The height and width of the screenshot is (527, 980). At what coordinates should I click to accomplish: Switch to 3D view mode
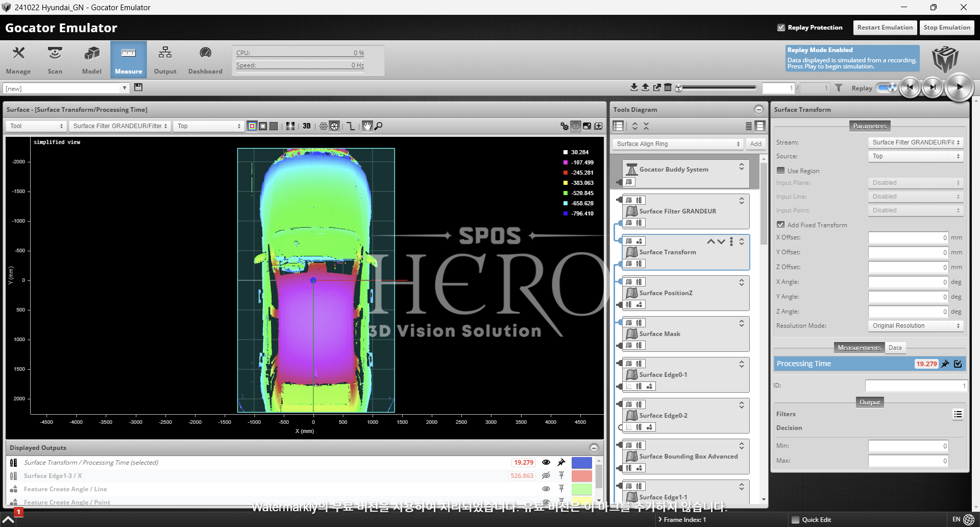pyautogui.click(x=306, y=126)
